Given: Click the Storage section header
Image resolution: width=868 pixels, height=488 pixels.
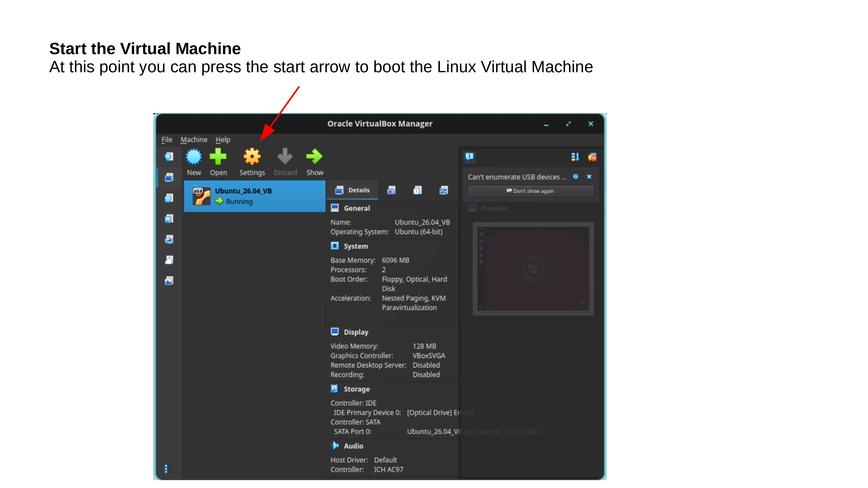Looking at the screenshot, I should (357, 389).
